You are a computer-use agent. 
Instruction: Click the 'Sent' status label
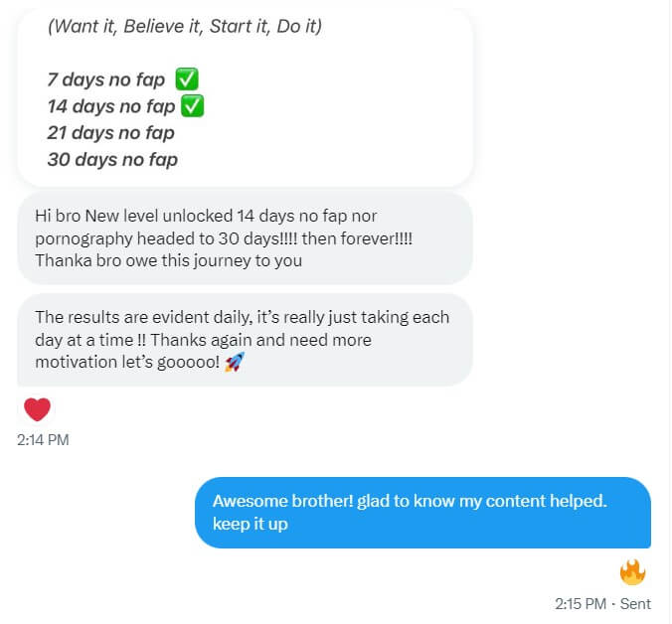tap(635, 604)
